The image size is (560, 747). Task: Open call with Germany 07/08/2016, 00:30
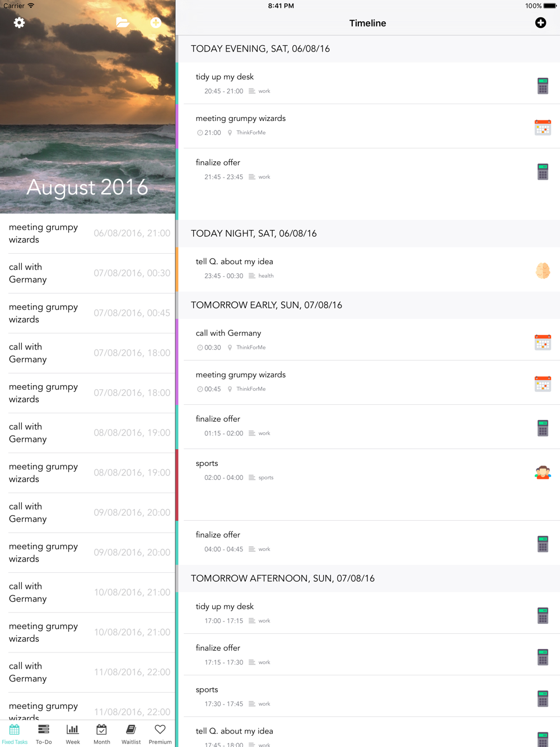tap(87, 273)
